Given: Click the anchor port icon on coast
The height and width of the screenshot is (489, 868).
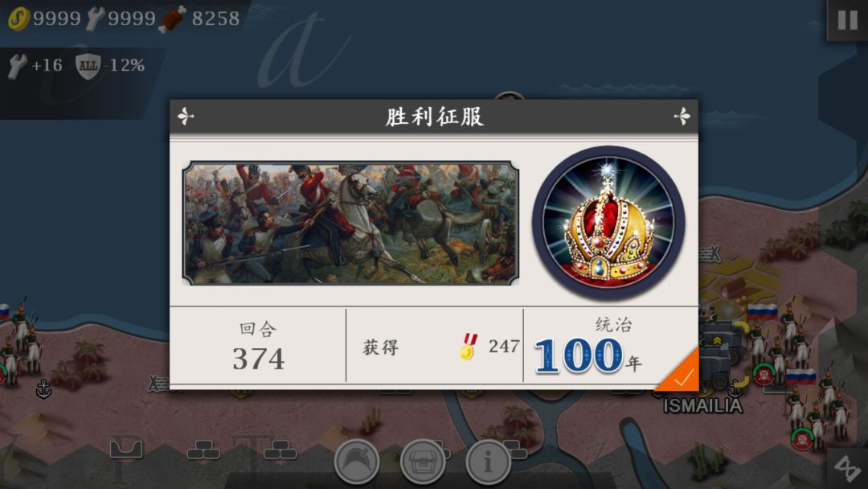Looking at the screenshot, I should click(43, 388).
